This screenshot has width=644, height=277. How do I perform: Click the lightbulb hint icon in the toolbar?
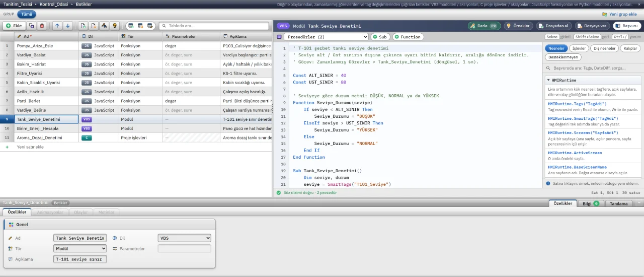click(114, 26)
